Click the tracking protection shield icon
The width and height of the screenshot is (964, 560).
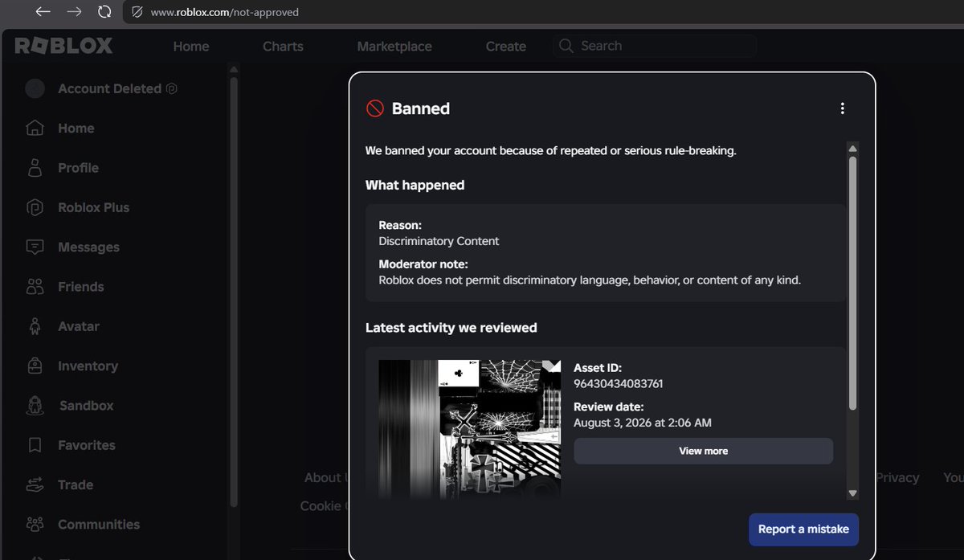137,12
